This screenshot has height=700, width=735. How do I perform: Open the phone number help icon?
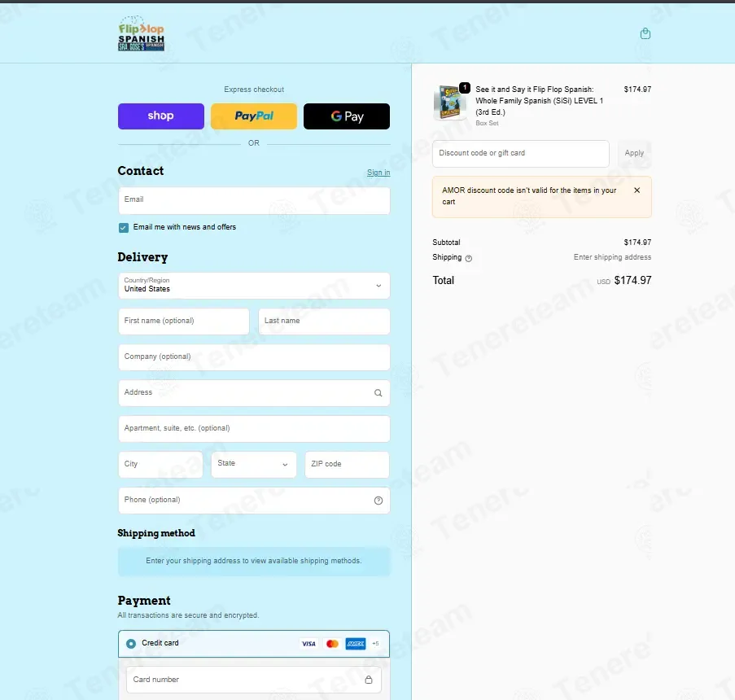pyautogui.click(x=378, y=501)
